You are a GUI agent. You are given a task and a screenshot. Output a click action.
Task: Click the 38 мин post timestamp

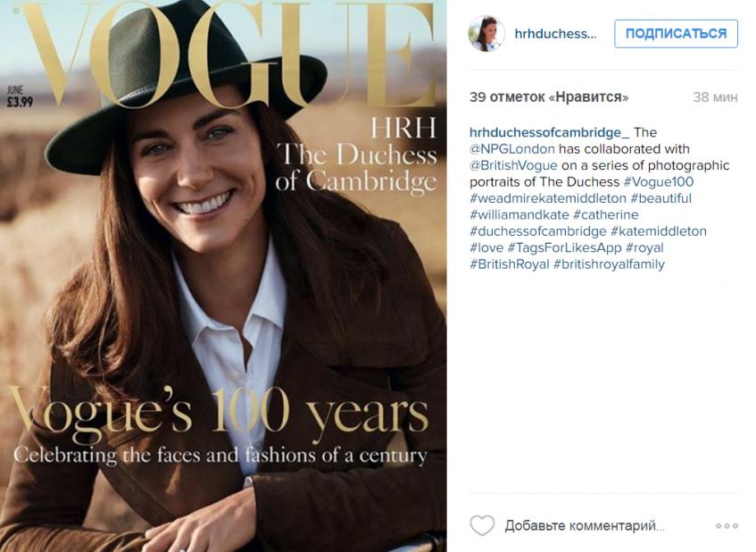[715, 97]
